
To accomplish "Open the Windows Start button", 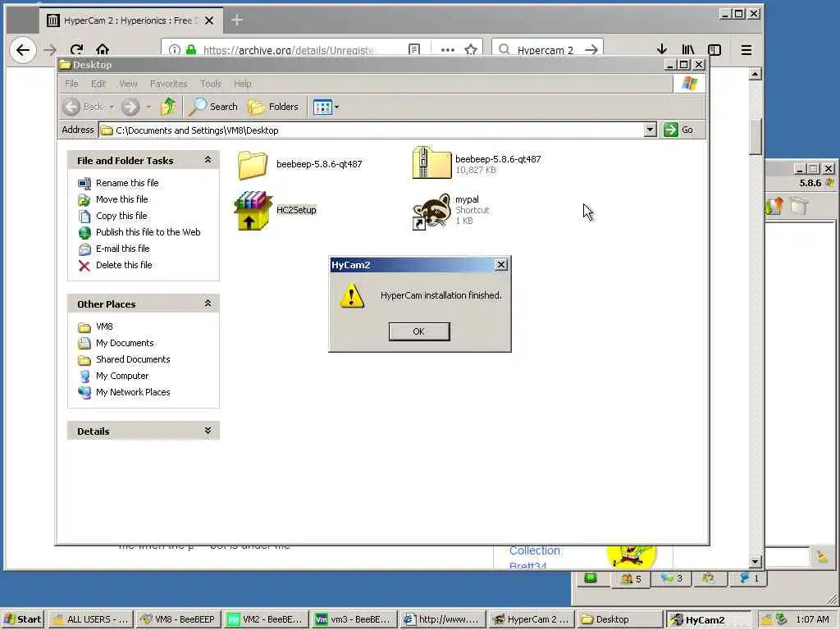I will (23, 619).
